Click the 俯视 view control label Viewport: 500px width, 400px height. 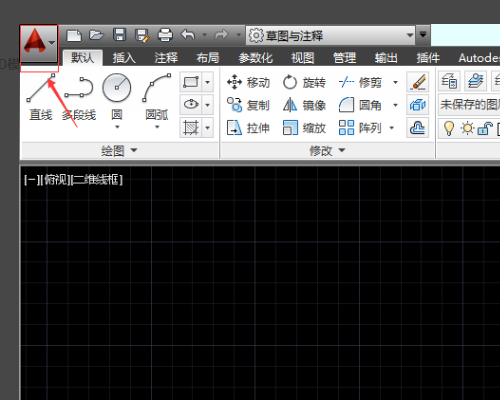point(56,180)
